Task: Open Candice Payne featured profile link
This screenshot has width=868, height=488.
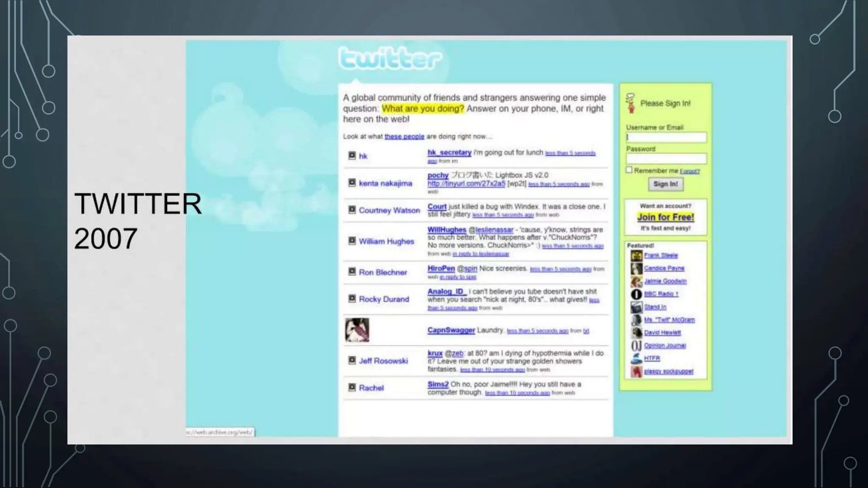Action: 664,268
